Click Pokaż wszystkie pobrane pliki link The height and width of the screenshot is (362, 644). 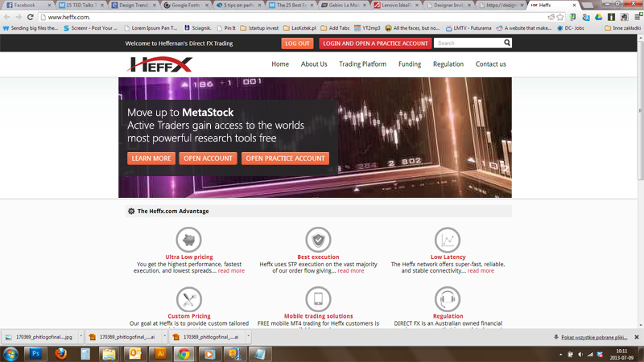(x=594, y=337)
